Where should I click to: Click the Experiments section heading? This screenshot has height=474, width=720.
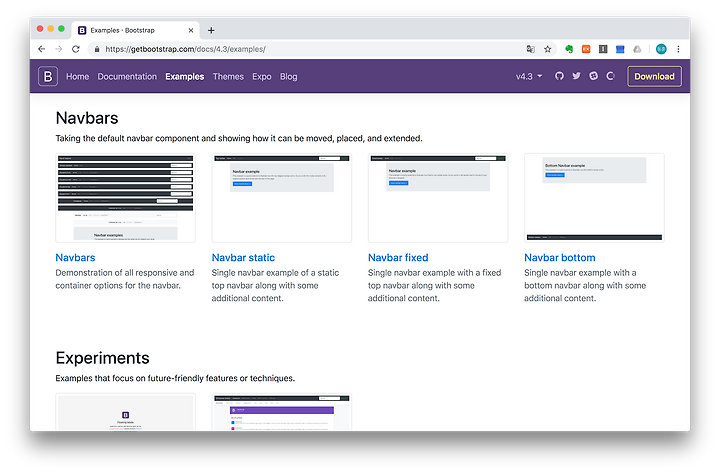pyautogui.click(x=102, y=358)
